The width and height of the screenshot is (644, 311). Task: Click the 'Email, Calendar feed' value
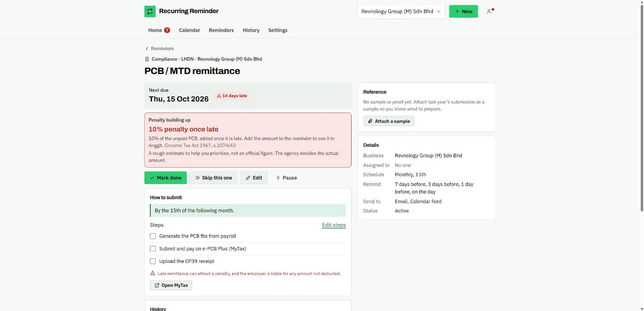coord(418,201)
